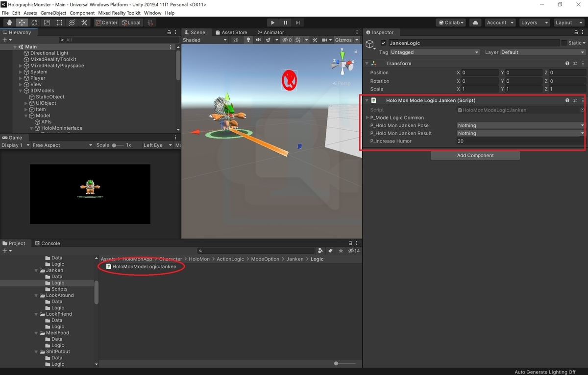Open the Hierarchy panel options menu

[176, 32]
